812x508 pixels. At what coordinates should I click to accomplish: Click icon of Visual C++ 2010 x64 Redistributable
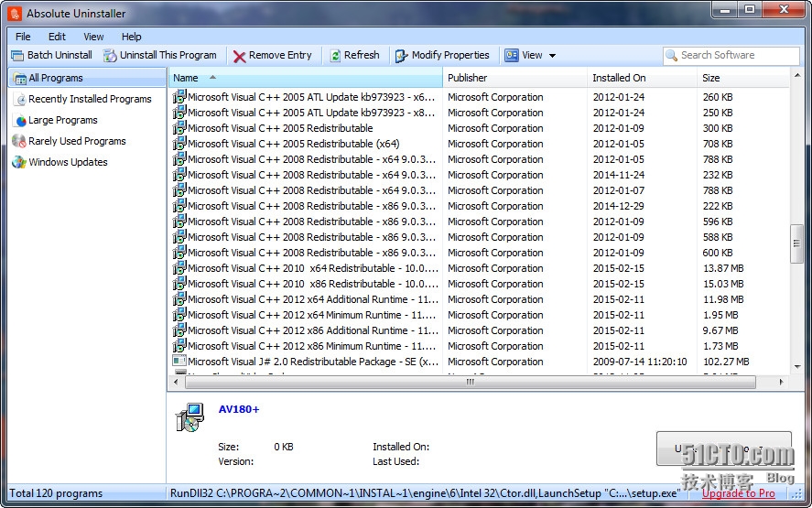(x=179, y=267)
